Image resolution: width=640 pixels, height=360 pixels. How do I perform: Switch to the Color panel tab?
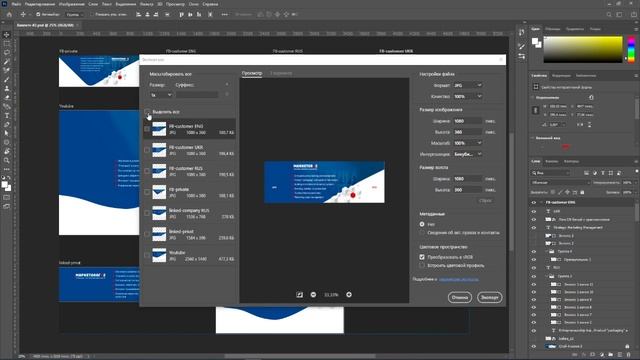tap(535, 29)
